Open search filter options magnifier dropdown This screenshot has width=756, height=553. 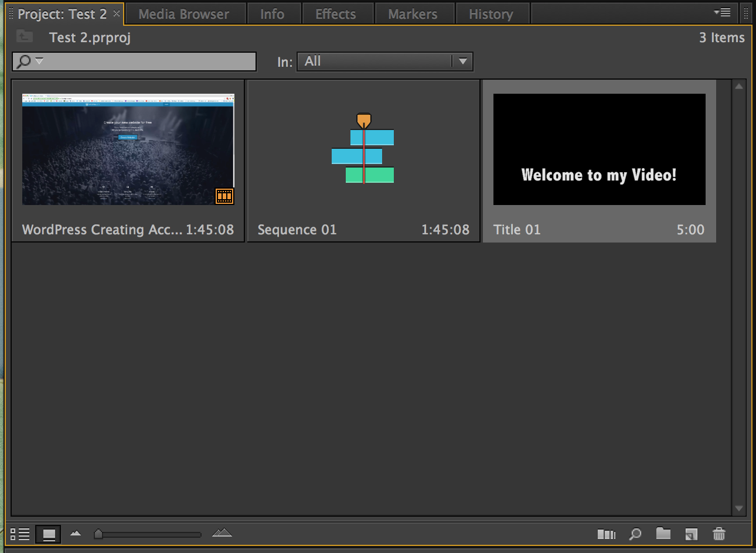tap(29, 61)
